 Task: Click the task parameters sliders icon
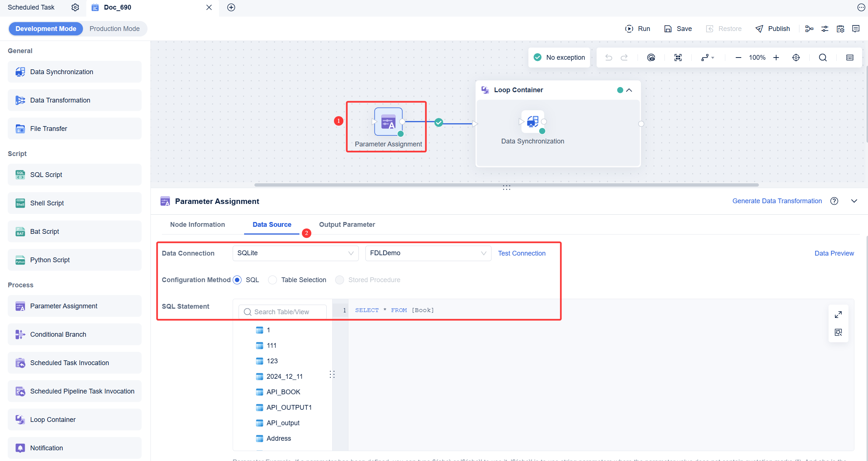(825, 29)
